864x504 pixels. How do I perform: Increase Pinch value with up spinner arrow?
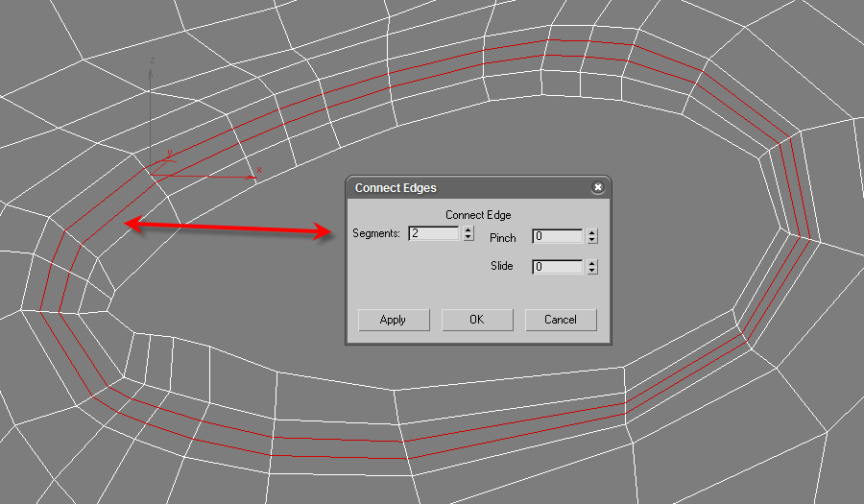click(592, 233)
